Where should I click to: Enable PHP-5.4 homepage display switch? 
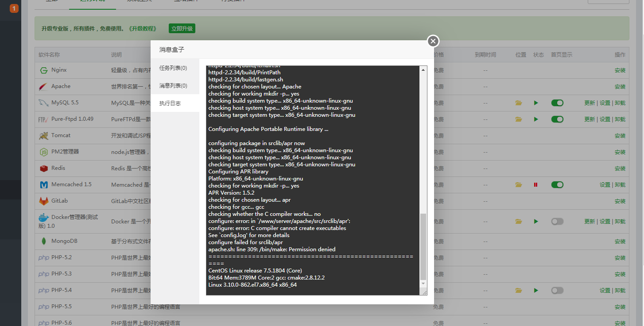click(x=557, y=291)
